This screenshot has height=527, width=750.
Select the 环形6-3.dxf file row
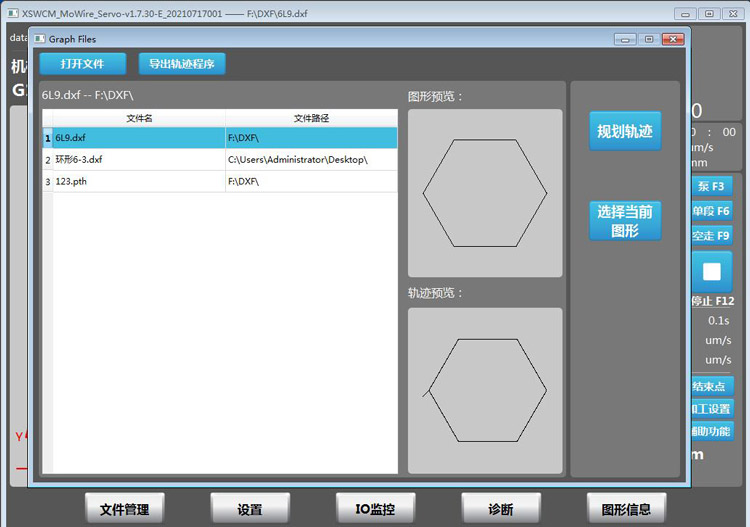pos(220,160)
